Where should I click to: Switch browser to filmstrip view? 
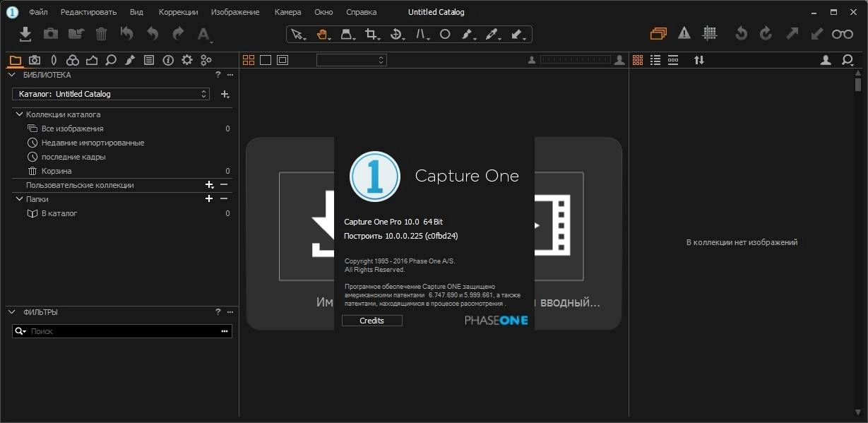(x=673, y=60)
